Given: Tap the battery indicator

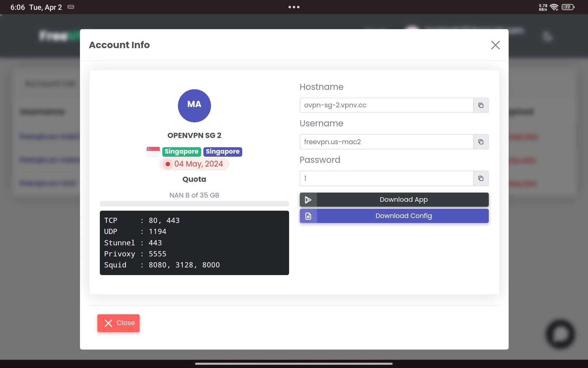Looking at the screenshot, I should [568, 7].
